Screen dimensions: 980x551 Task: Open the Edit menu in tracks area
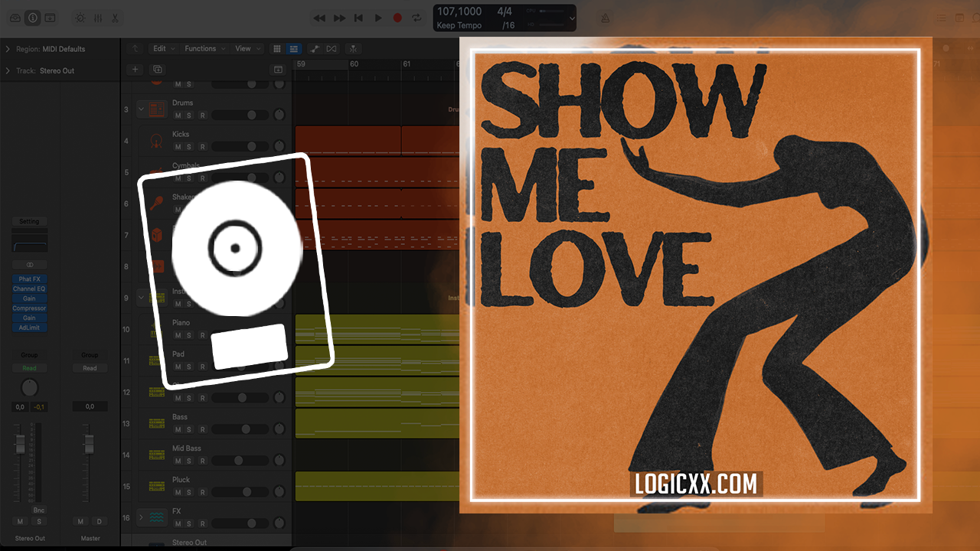coord(162,48)
